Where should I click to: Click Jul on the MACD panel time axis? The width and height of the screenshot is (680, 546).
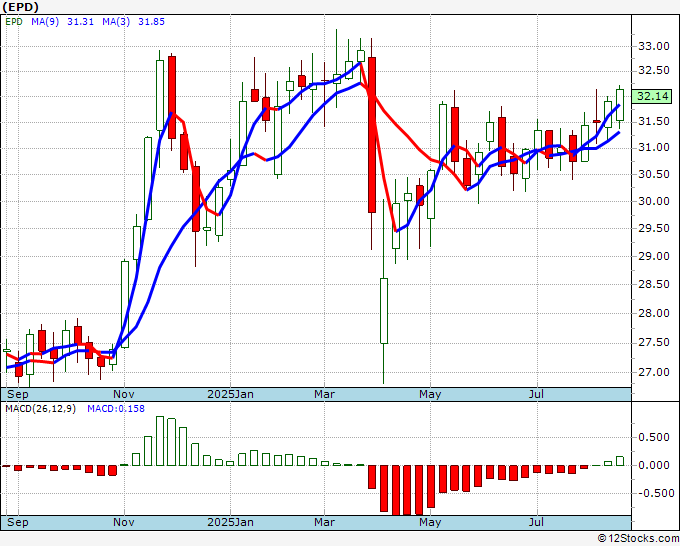pyautogui.click(x=536, y=522)
